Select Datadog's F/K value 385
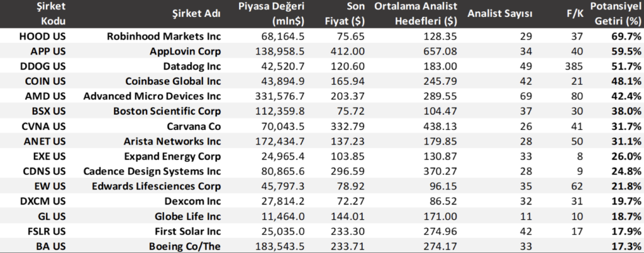This screenshot has height=253, width=644. [575, 65]
